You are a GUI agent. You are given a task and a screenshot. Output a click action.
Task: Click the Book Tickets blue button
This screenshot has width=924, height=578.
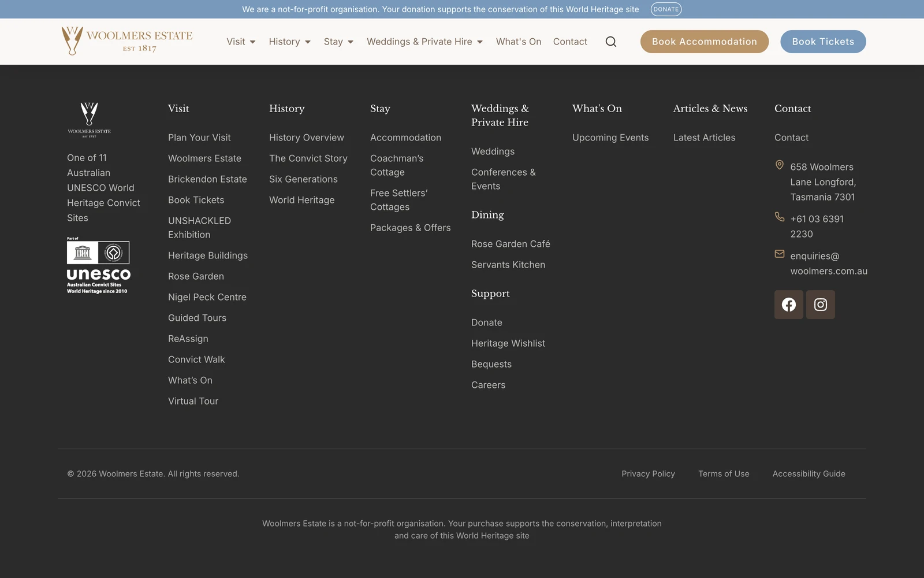(x=823, y=42)
